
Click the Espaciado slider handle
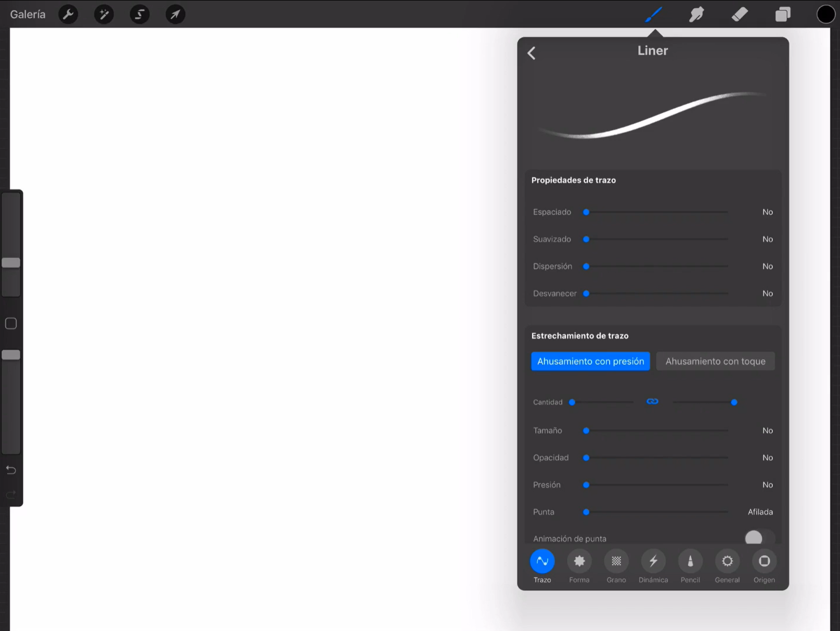(586, 212)
